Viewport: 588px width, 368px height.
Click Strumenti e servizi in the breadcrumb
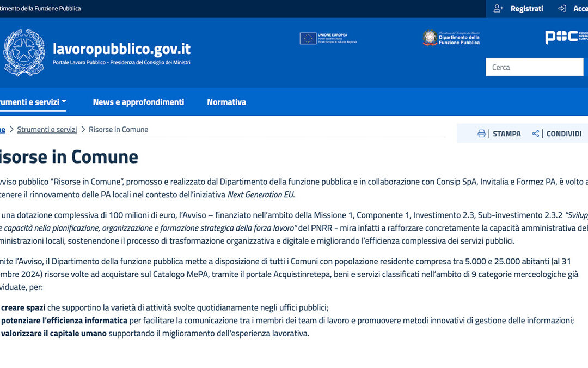[47, 129]
